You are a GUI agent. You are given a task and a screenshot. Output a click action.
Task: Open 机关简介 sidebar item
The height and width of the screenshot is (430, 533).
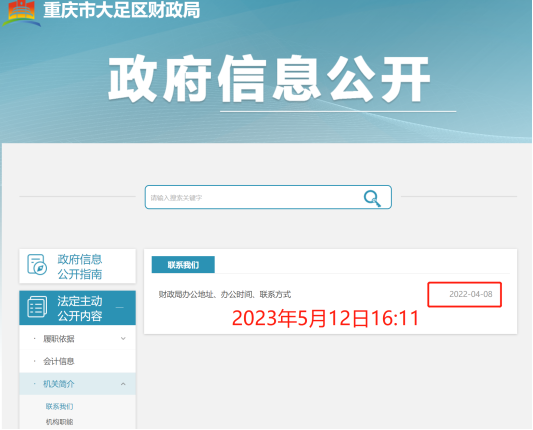point(58,384)
